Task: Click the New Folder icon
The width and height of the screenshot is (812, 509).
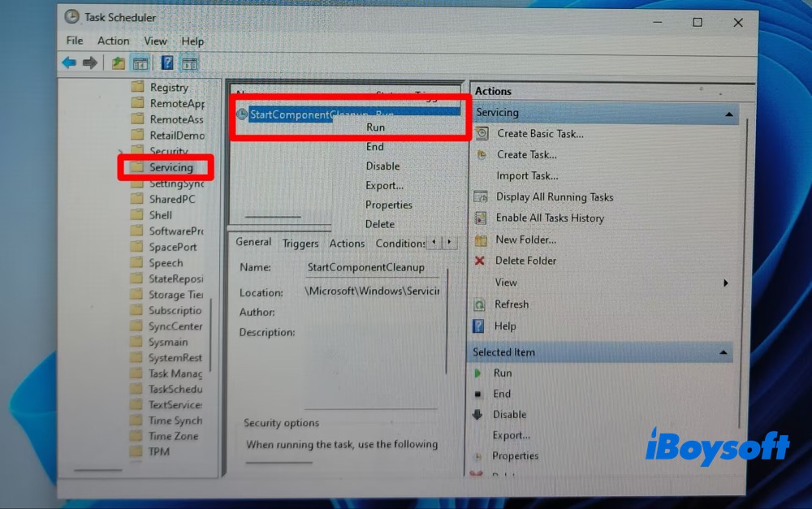Action: coord(481,239)
